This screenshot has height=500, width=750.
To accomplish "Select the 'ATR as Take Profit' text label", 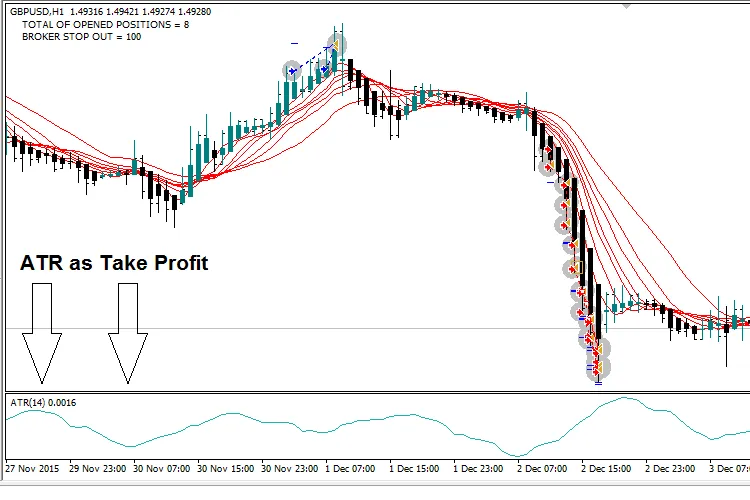I will pyautogui.click(x=114, y=263).
